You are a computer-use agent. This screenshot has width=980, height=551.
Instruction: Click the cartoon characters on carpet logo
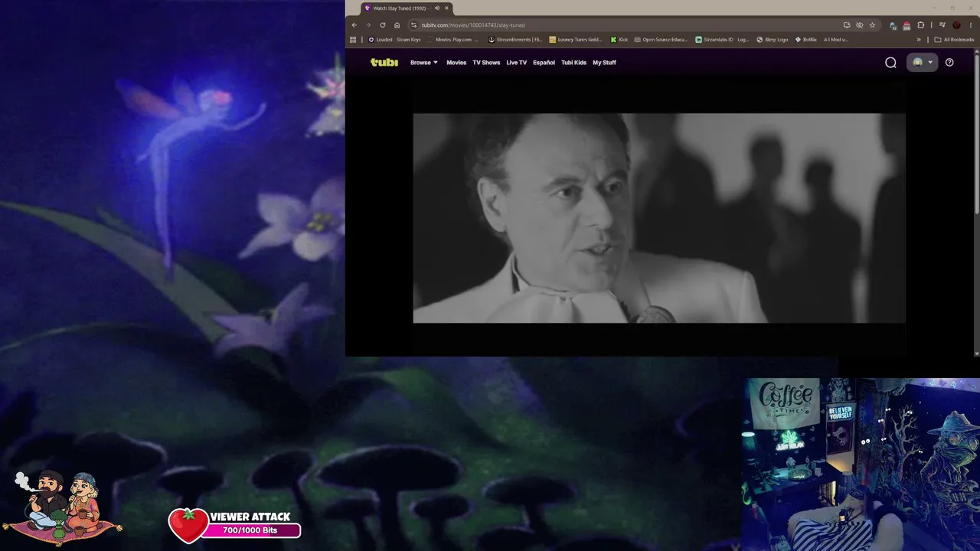[x=63, y=506]
